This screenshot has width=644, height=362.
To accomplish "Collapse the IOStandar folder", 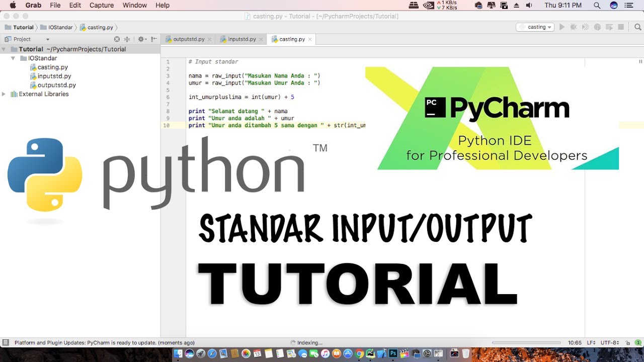I will [x=13, y=58].
